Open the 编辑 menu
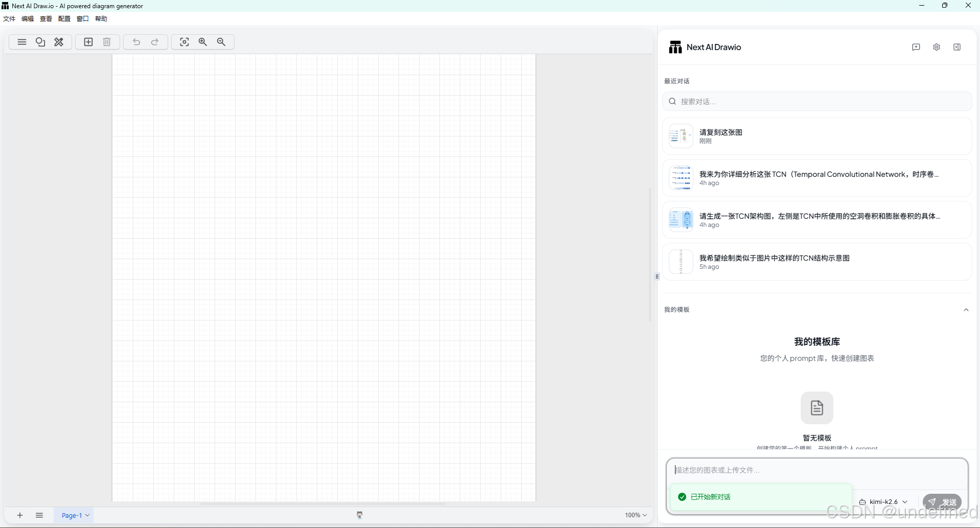980x528 pixels. (28, 19)
